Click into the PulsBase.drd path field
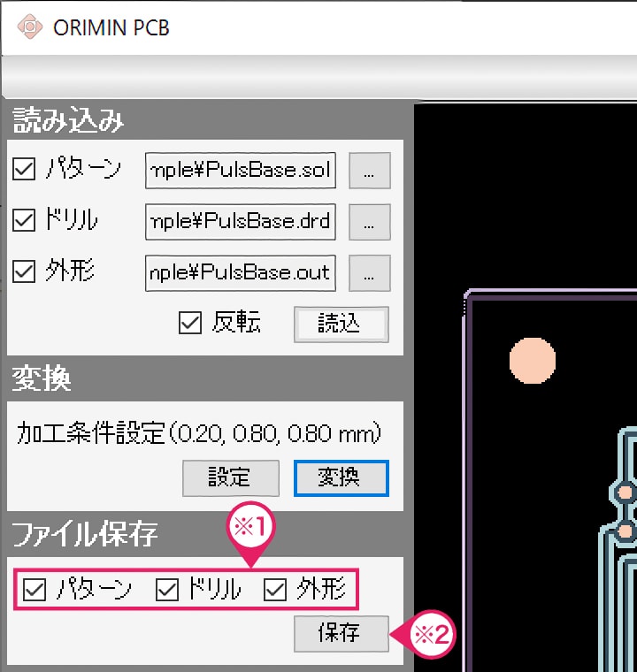The height and width of the screenshot is (672, 637). pos(241,222)
